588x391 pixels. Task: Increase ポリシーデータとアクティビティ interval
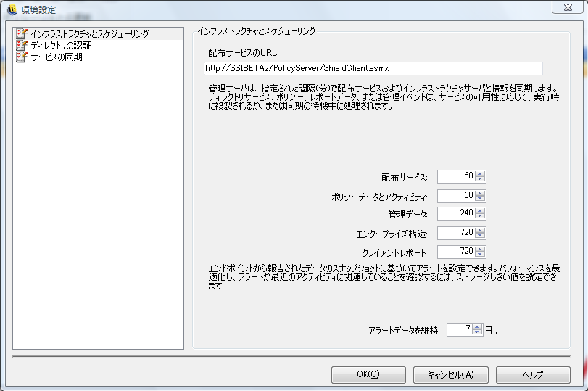click(x=480, y=193)
